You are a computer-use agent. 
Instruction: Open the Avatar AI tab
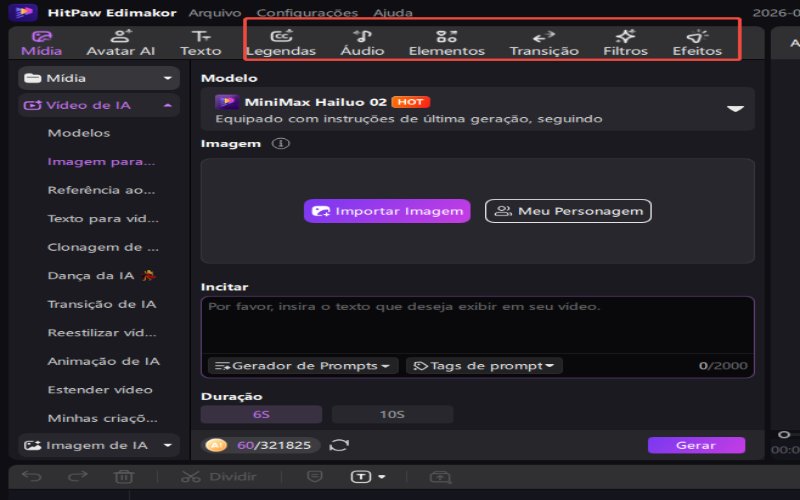click(x=120, y=43)
